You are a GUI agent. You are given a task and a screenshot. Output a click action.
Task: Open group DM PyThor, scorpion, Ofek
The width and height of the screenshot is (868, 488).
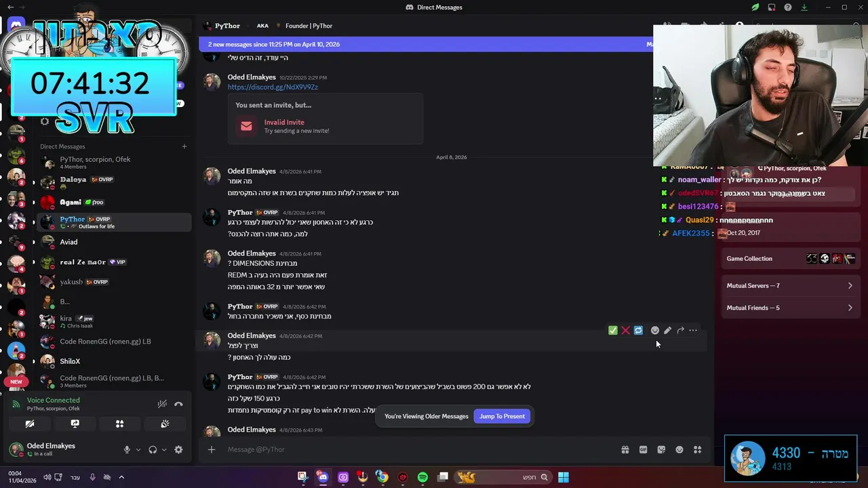(x=114, y=163)
